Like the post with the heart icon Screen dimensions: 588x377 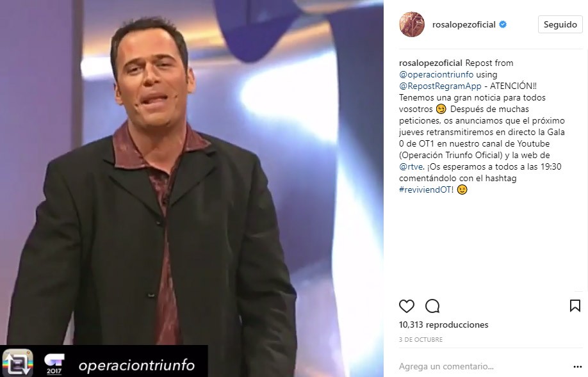coord(407,306)
